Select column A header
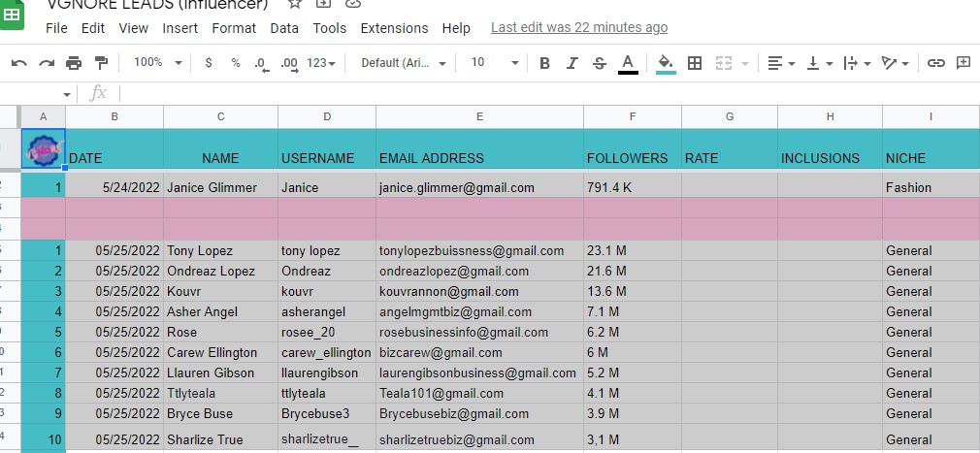Screen dimensions: 980x453 click(x=43, y=116)
